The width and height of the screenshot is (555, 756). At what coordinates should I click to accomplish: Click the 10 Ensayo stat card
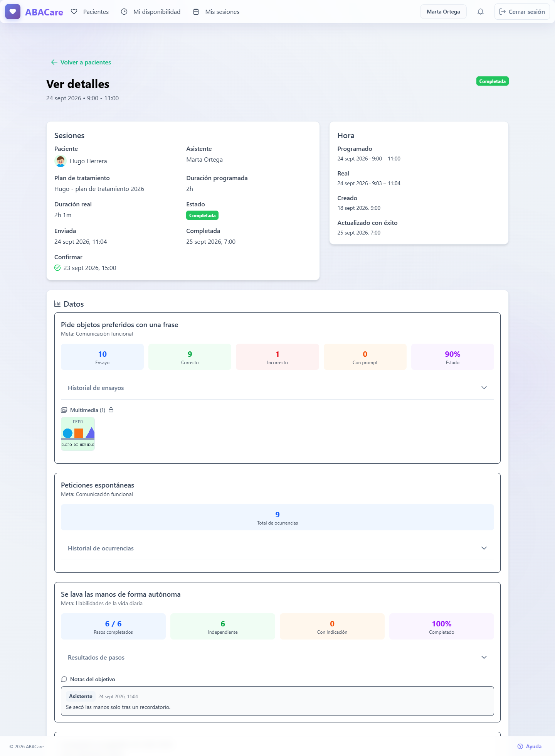(x=103, y=357)
